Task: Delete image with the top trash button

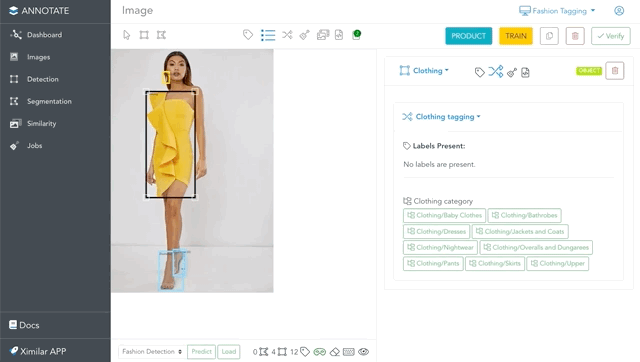Action: coord(575,36)
